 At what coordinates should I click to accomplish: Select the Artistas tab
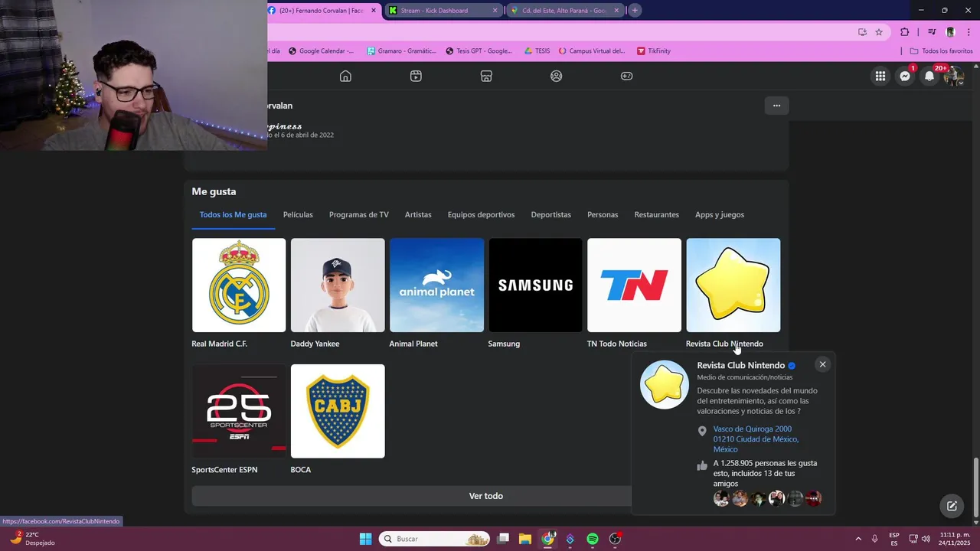pyautogui.click(x=418, y=214)
